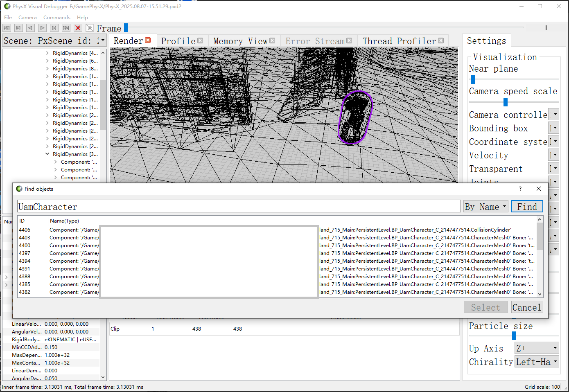Viewport: 569px width, 392px height.
Task: Close the Memory View tab with its X
Action: 272,41
